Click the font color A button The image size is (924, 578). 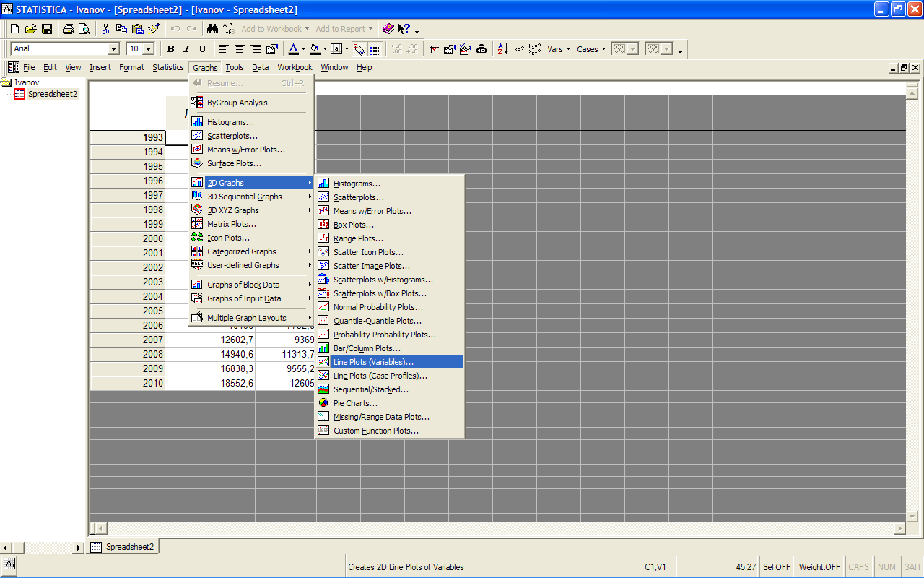[x=293, y=49]
